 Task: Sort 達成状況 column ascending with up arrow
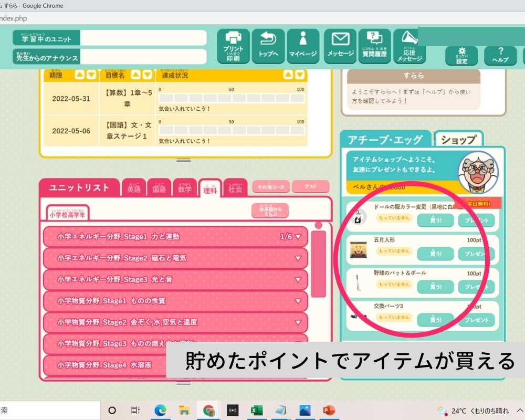coord(288,75)
